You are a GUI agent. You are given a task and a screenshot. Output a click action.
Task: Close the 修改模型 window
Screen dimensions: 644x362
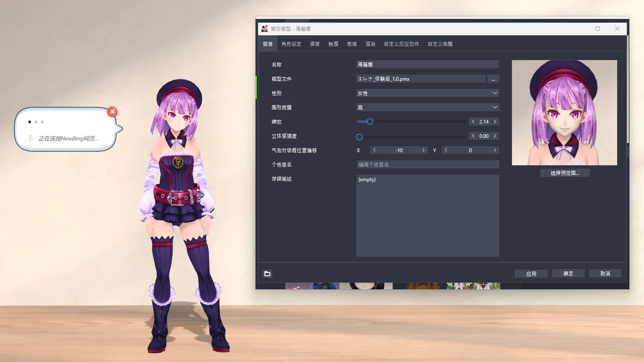pyautogui.click(x=617, y=29)
